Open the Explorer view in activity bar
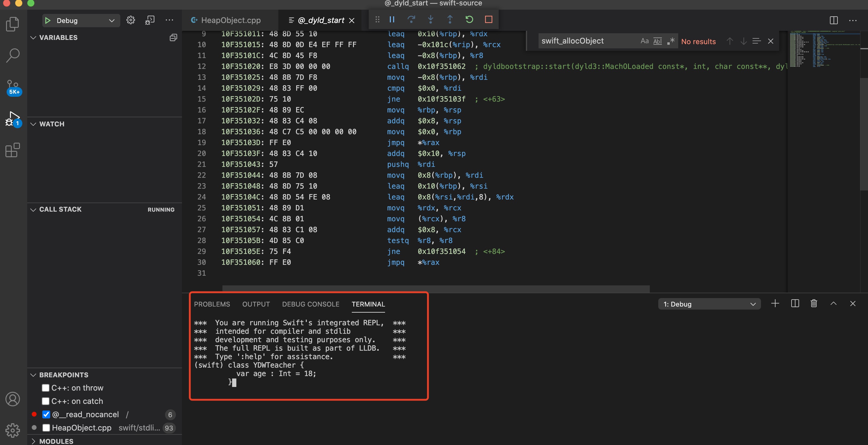The width and height of the screenshot is (868, 445). [x=13, y=24]
